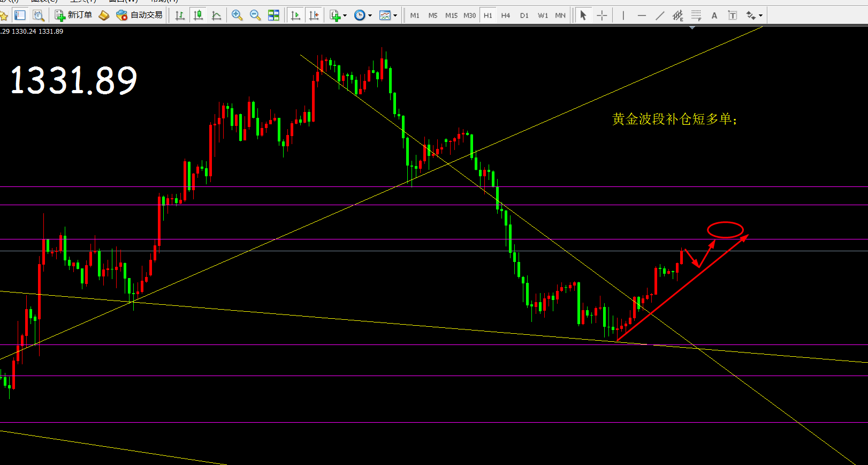This screenshot has height=465, width=868.
Task: Click the panel window icon beside Strategy Tester
Action: [20, 15]
